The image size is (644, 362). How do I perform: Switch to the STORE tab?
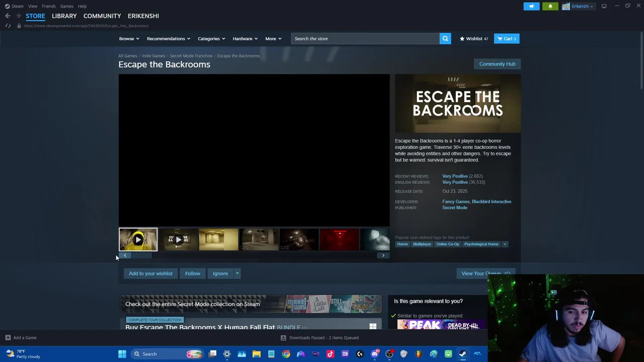35,16
